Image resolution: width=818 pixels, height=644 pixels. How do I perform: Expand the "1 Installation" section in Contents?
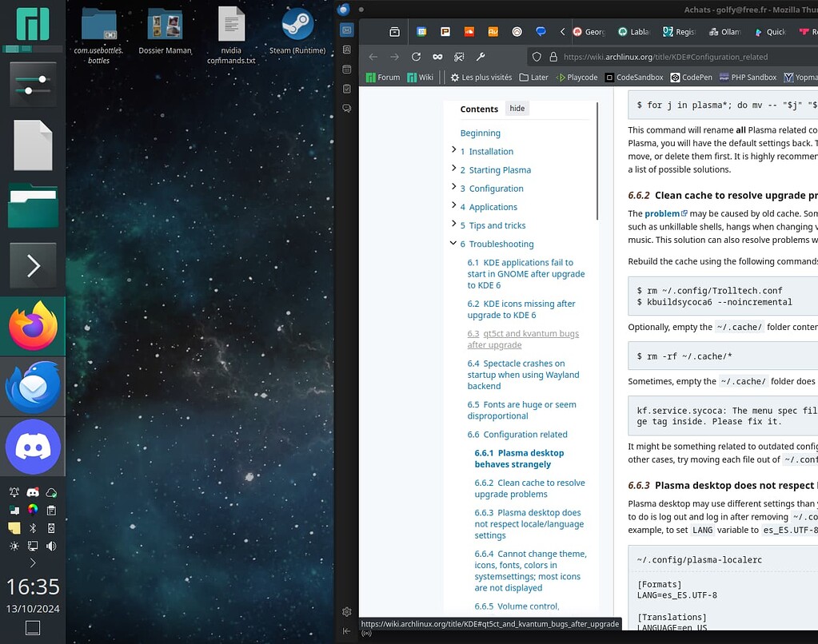453,151
